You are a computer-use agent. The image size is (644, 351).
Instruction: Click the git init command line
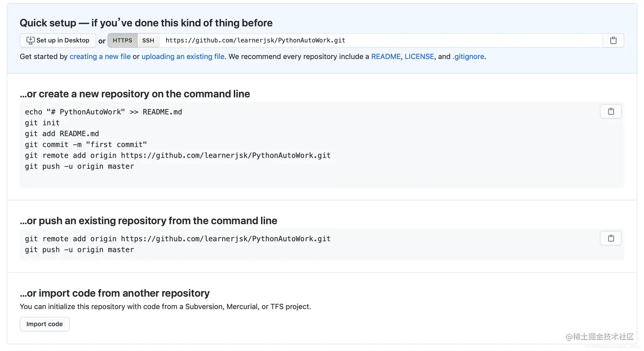pyautogui.click(x=42, y=123)
